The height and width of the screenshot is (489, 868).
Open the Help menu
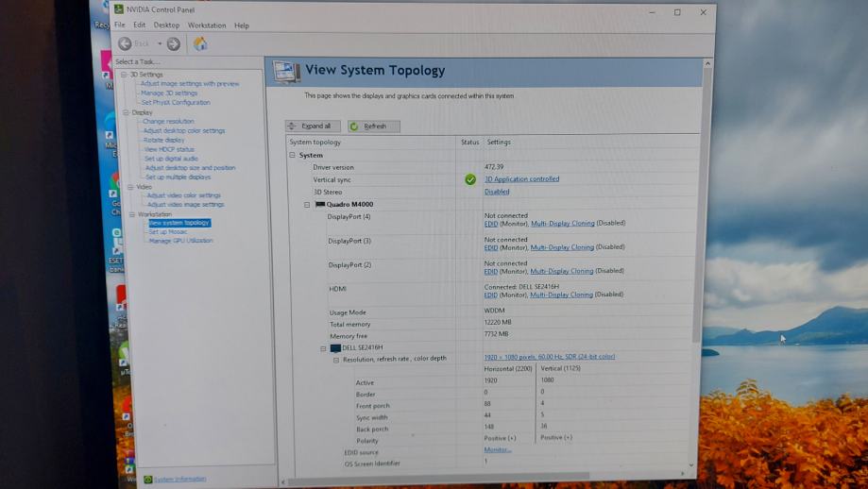[242, 25]
